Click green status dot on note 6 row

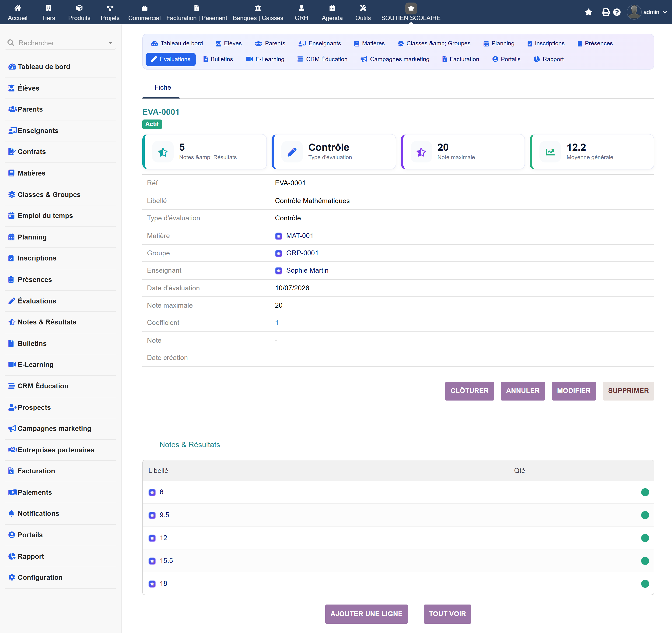(645, 492)
